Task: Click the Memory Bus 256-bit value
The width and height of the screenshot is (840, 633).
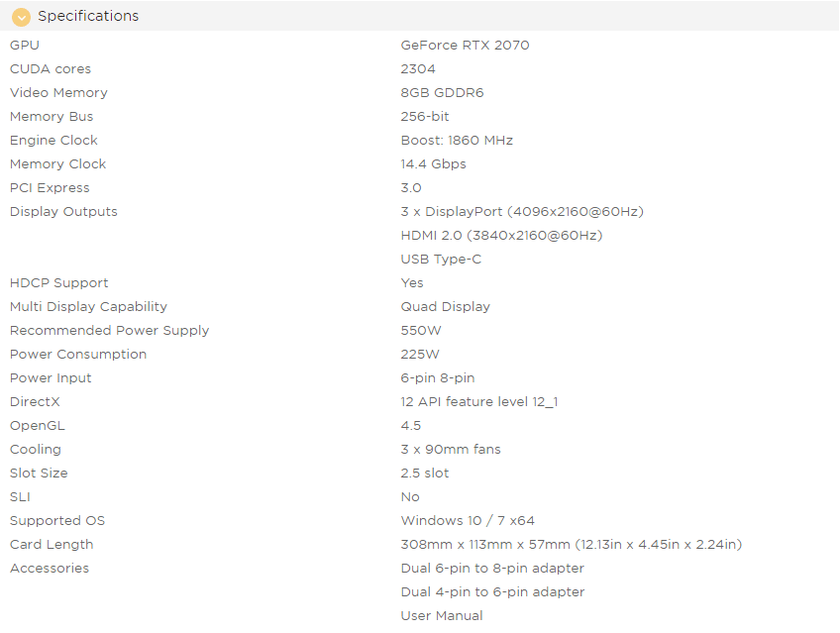Action: [425, 116]
